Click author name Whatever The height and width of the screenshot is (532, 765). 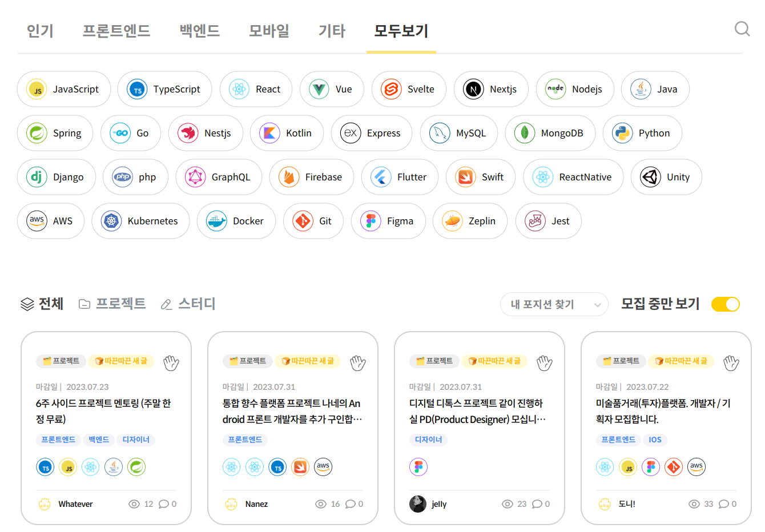point(75,504)
